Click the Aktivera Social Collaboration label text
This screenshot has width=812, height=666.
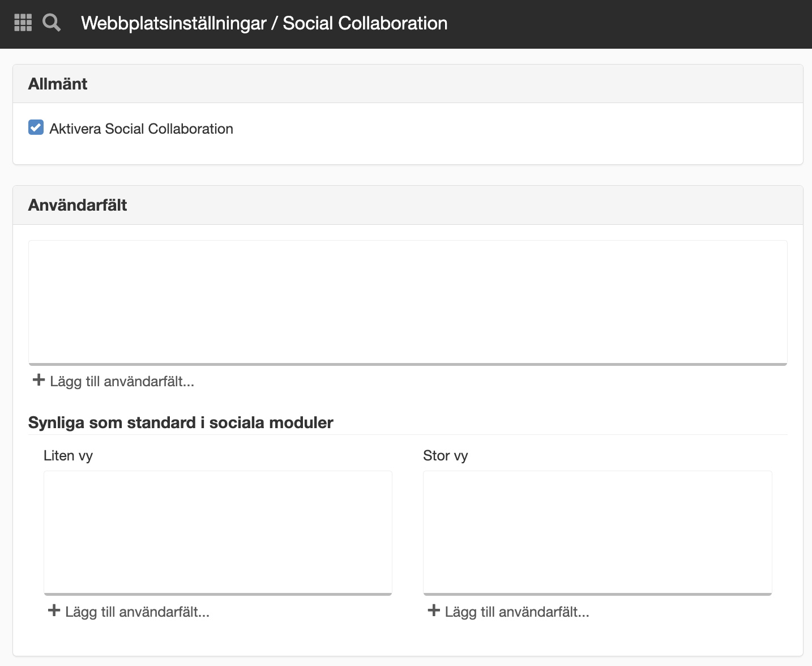pos(141,129)
